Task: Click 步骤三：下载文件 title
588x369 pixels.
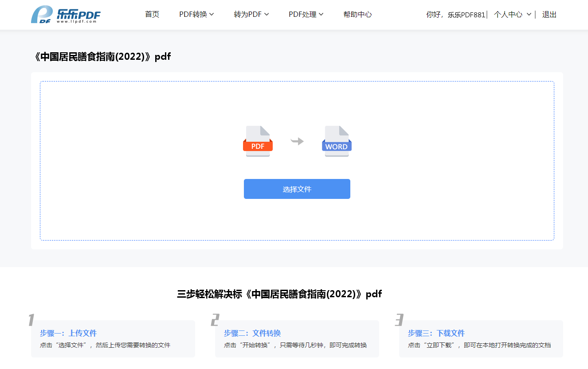Action: [x=436, y=333]
